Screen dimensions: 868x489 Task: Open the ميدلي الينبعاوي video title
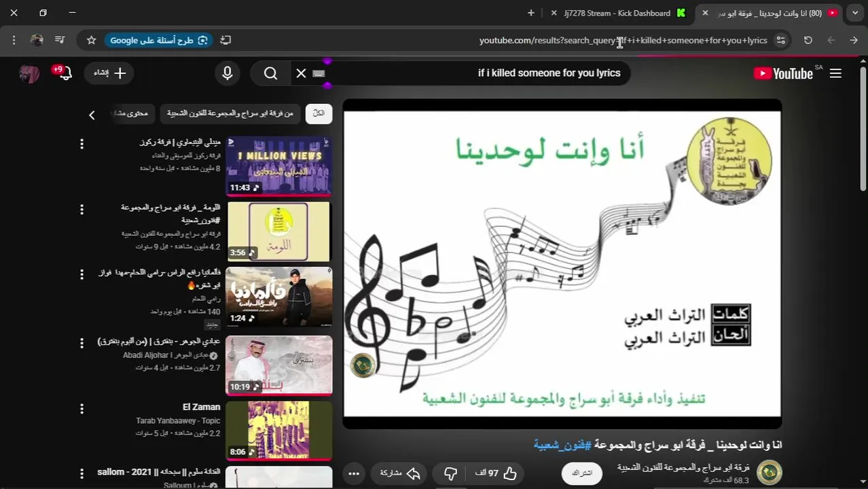(x=180, y=142)
